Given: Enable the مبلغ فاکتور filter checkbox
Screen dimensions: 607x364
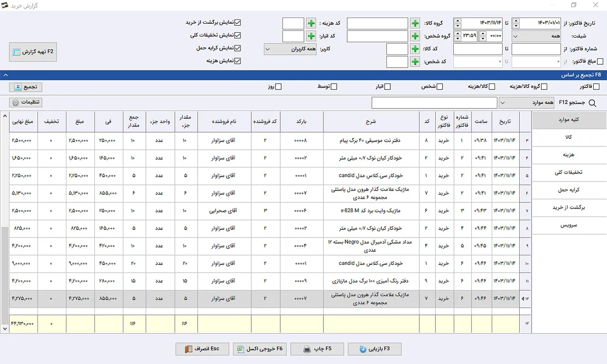Looking at the screenshot, I should (x=600, y=62).
